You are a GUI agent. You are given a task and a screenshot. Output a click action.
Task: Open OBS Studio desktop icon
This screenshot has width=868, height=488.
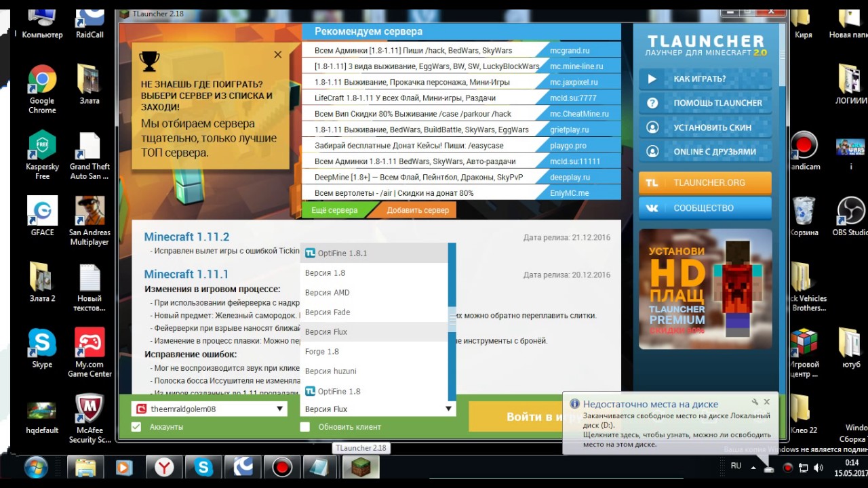(x=850, y=216)
